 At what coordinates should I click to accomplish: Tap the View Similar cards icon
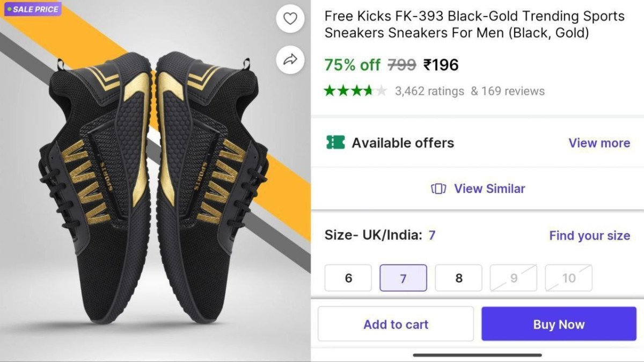click(x=438, y=189)
